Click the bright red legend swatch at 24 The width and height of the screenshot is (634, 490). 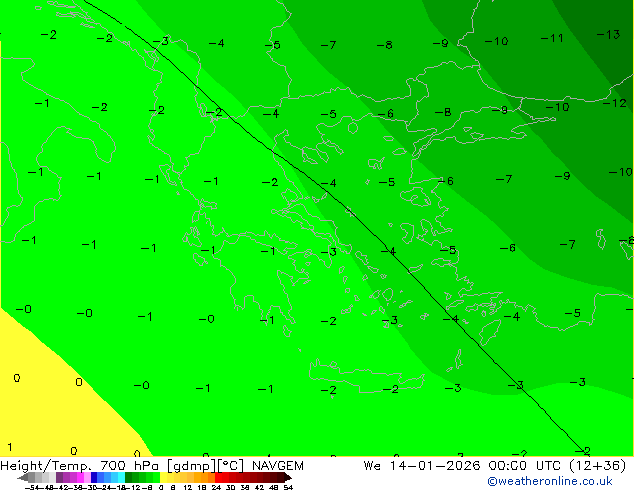219,477
